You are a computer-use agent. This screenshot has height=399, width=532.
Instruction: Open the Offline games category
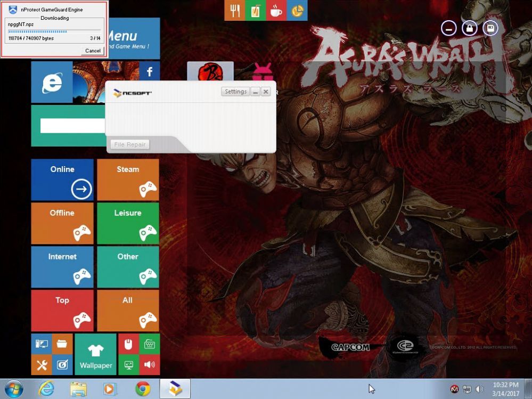[62, 223]
